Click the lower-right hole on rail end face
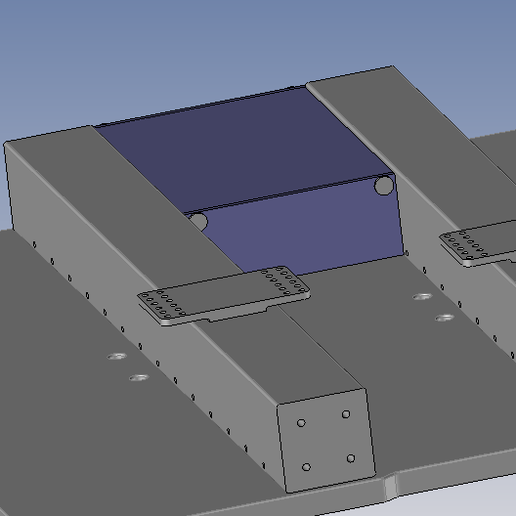Image resolution: width=516 pixels, height=516 pixels. tap(351, 458)
